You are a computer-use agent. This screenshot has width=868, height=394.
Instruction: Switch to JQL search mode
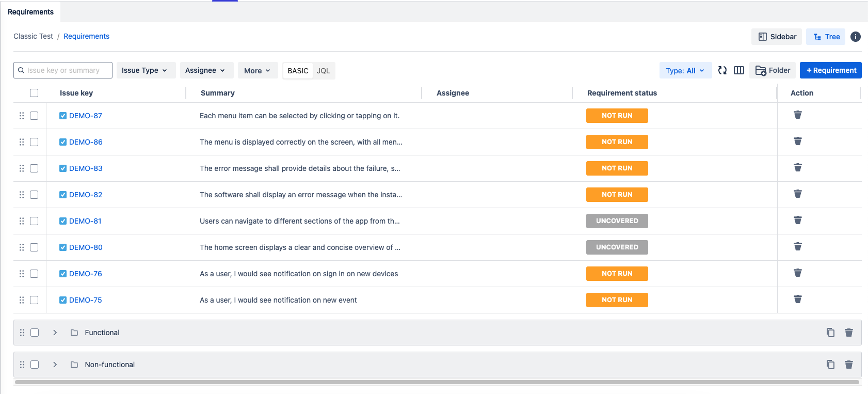(x=323, y=71)
